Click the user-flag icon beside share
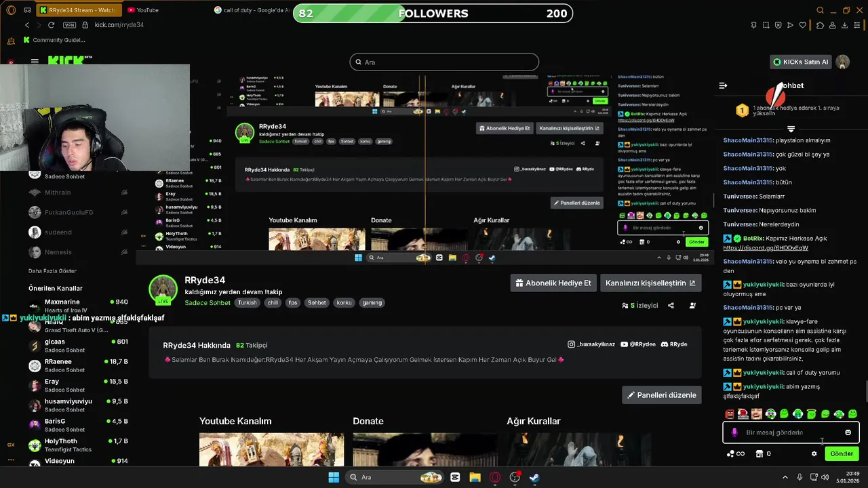This screenshot has height=488, width=868. [692, 306]
